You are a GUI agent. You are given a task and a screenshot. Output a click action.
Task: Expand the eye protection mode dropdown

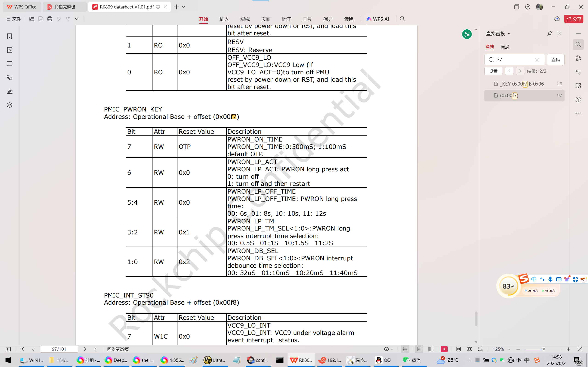(392, 349)
